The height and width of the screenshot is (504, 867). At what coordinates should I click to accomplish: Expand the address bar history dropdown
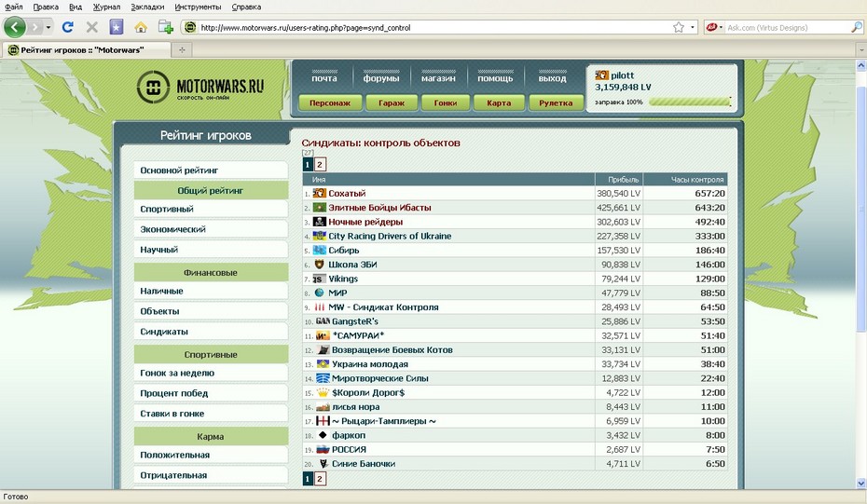(x=693, y=27)
